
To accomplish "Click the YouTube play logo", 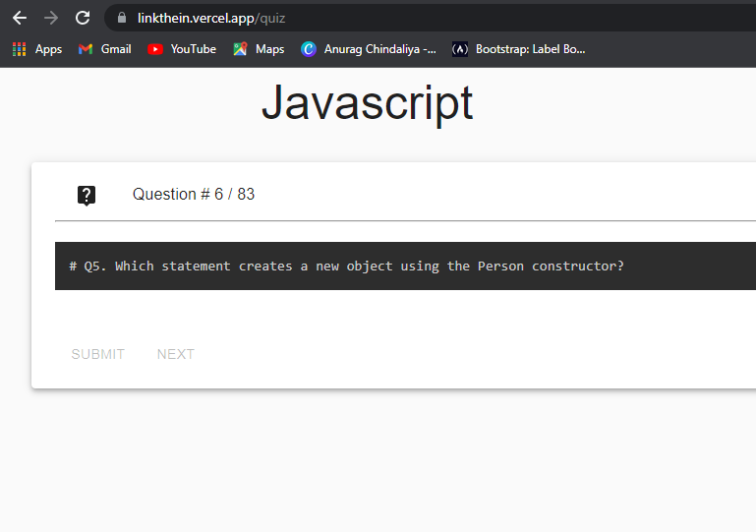I will (x=154, y=49).
